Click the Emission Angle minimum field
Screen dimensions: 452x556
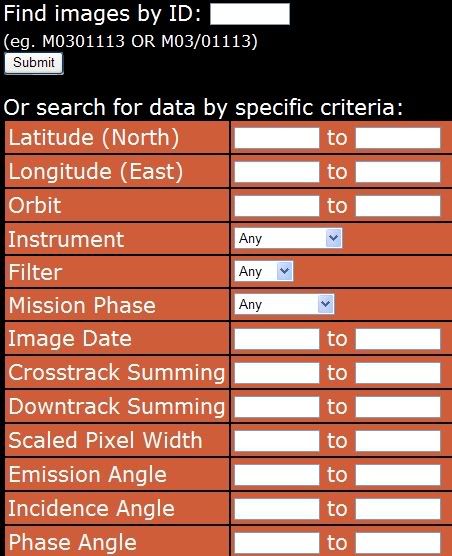tap(277, 475)
